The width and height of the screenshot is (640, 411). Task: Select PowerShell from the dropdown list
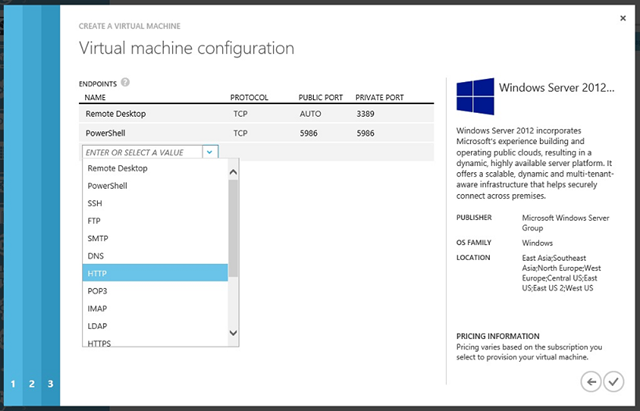coord(155,186)
